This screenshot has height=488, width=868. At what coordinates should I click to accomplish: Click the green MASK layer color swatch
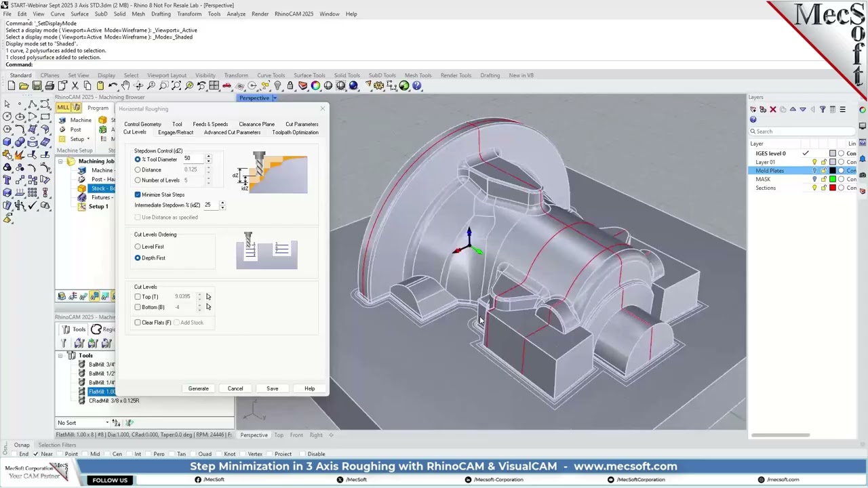tap(833, 180)
